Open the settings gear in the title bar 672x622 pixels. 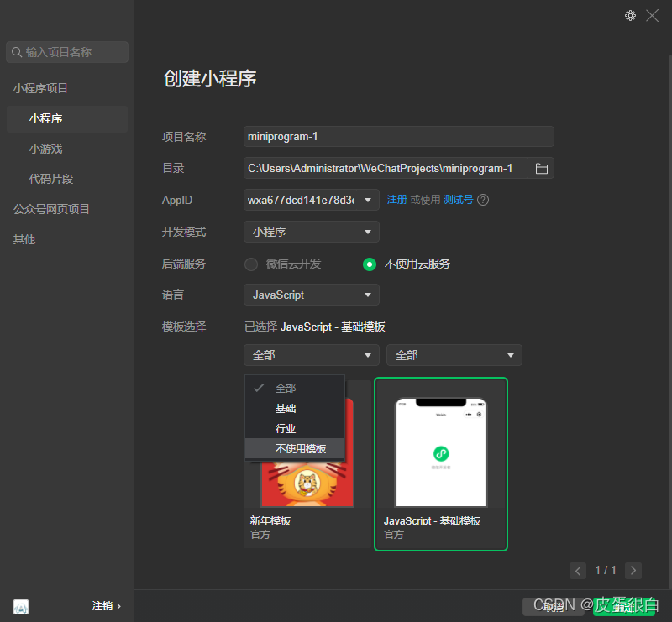point(631,15)
